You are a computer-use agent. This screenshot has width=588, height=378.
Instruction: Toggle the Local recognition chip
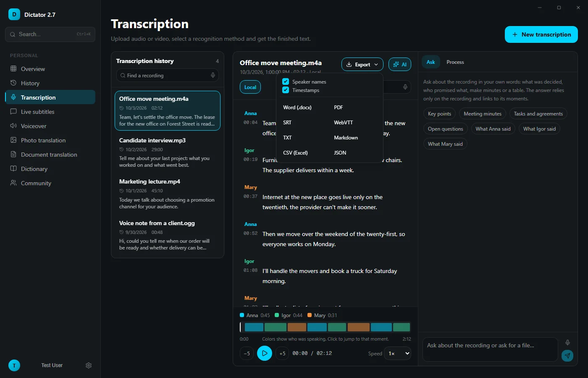coord(250,87)
